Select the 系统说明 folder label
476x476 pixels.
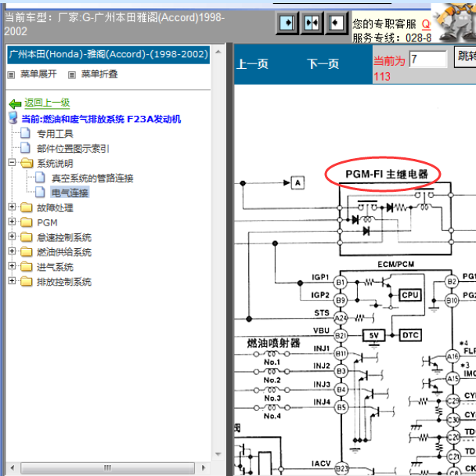pyautogui.click(x=55, y=164)
